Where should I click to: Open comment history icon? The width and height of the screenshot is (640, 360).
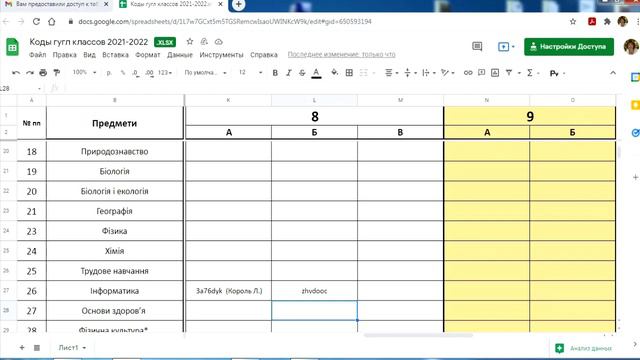(477, 47)
